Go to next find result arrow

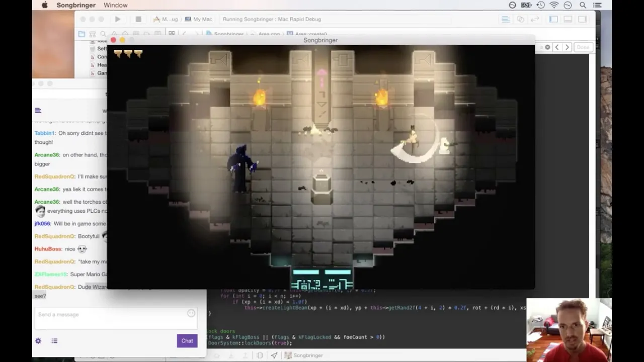[x=567, y=47]
